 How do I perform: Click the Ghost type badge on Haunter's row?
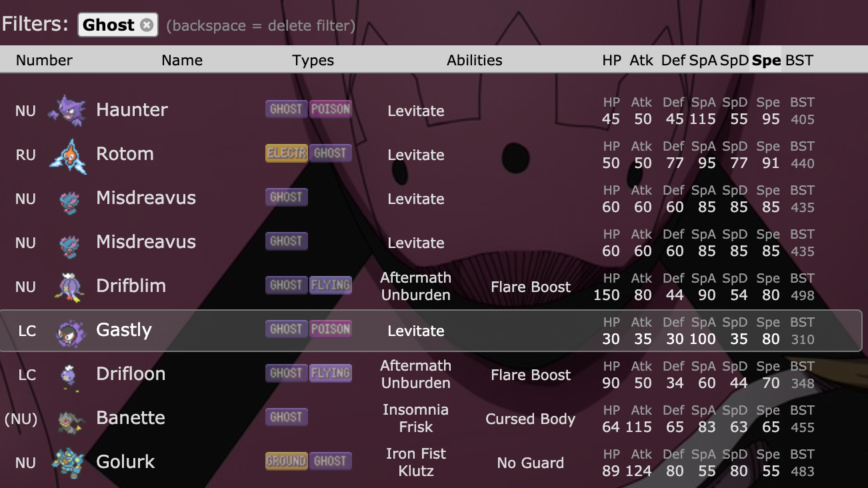point(286,109)
